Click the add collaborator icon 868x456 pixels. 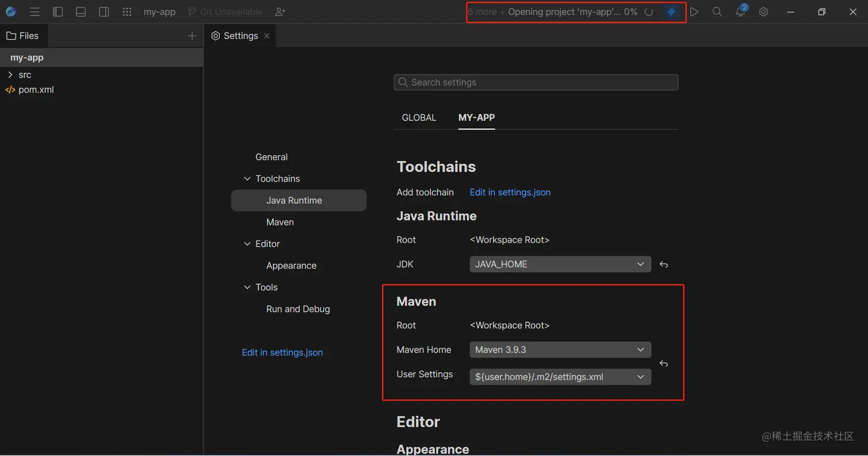tap(280, 11)
